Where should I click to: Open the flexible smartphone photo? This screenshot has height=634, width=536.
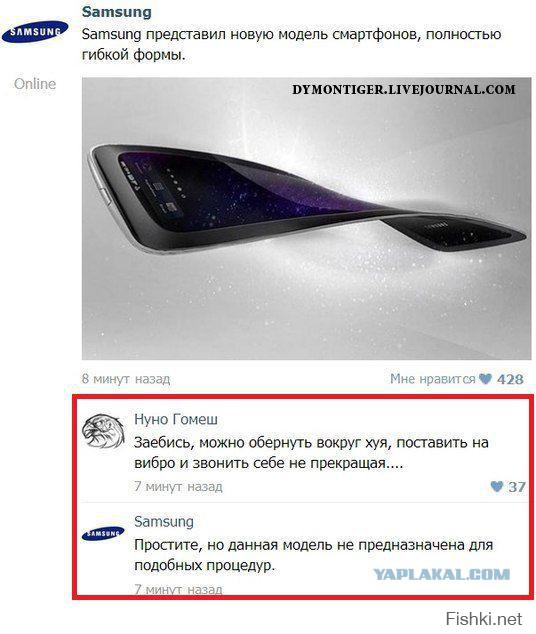coord(306,218)
